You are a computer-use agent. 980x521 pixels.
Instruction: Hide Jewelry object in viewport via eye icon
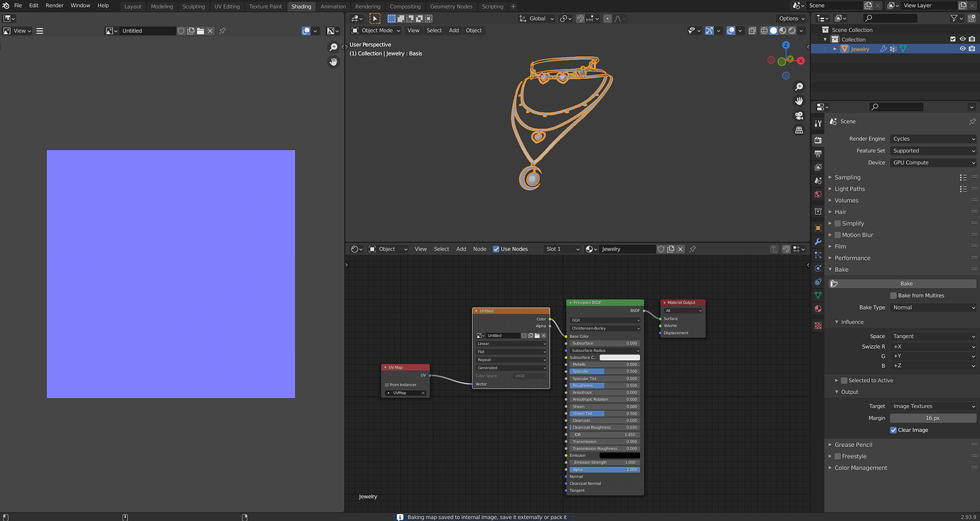coord(963,49)
